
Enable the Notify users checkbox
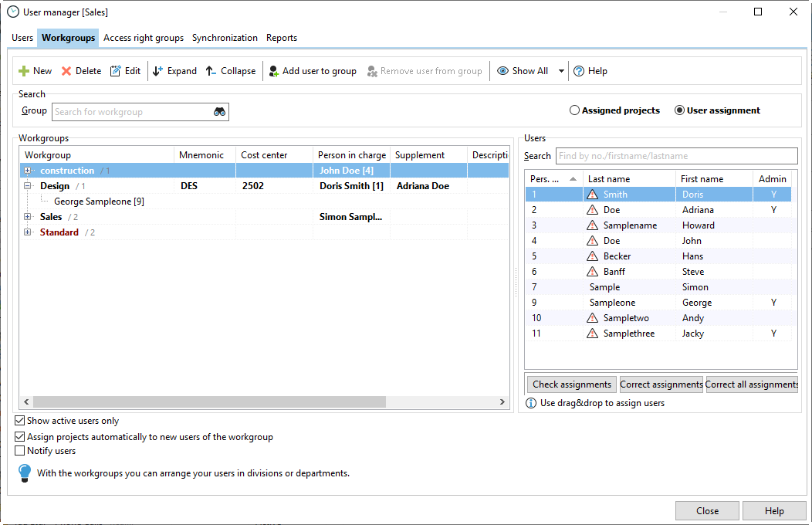(x=20, y=451)
